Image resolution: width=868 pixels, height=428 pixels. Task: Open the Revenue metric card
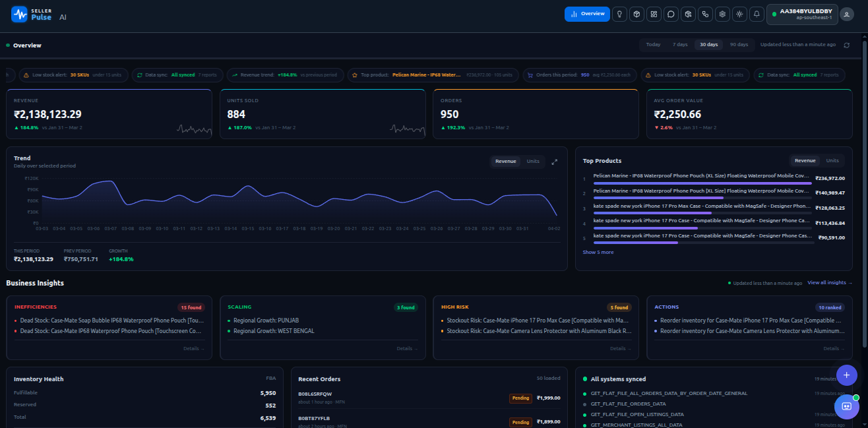[x=109, y=114]
